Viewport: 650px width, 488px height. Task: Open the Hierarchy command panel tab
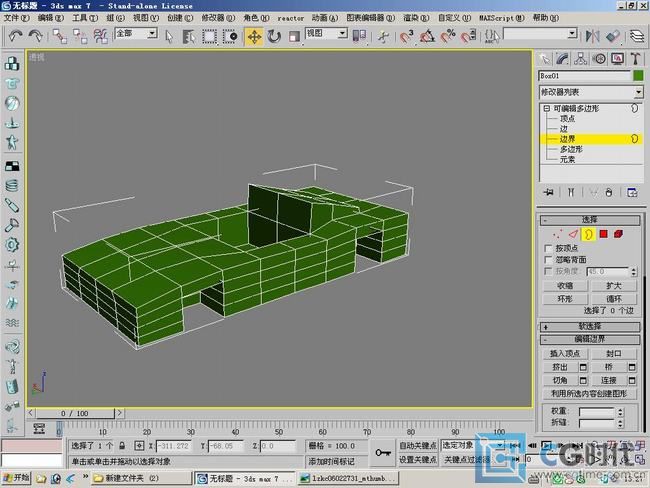point(581,59)
